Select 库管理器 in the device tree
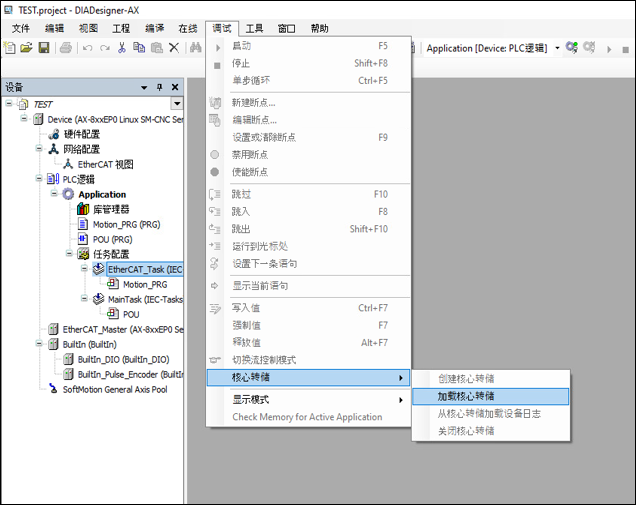 [x=111, y=209]
